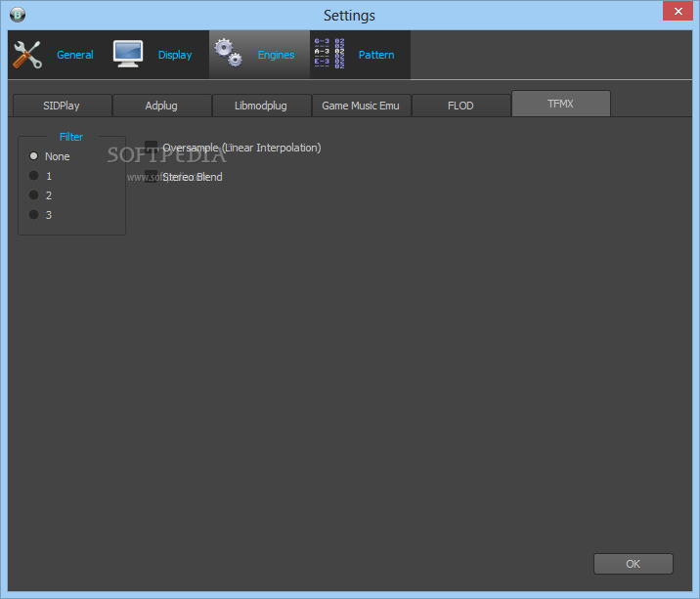This screenshot has width=700, height=599.
Task: Select the Game Music Emu tab
Action: pyautogui.click(x=361, y=106)
